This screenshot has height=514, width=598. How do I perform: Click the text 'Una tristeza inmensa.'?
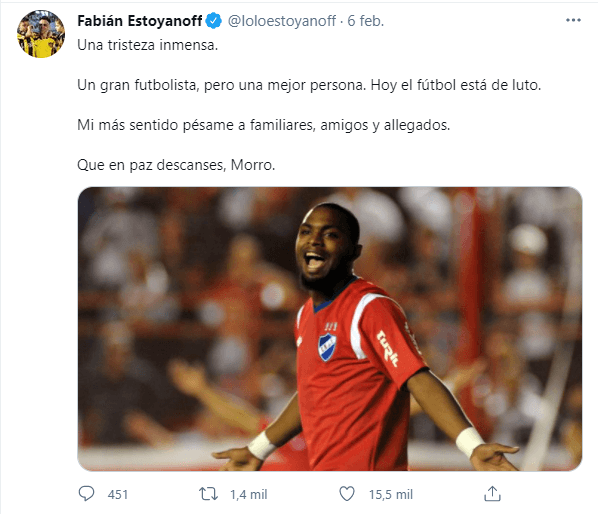click(148, 45)
